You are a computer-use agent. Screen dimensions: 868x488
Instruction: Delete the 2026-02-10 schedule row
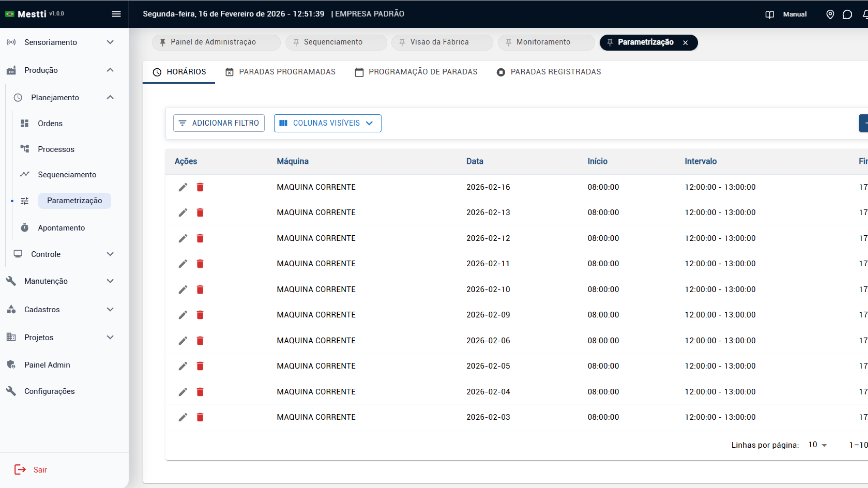(200, 290)
